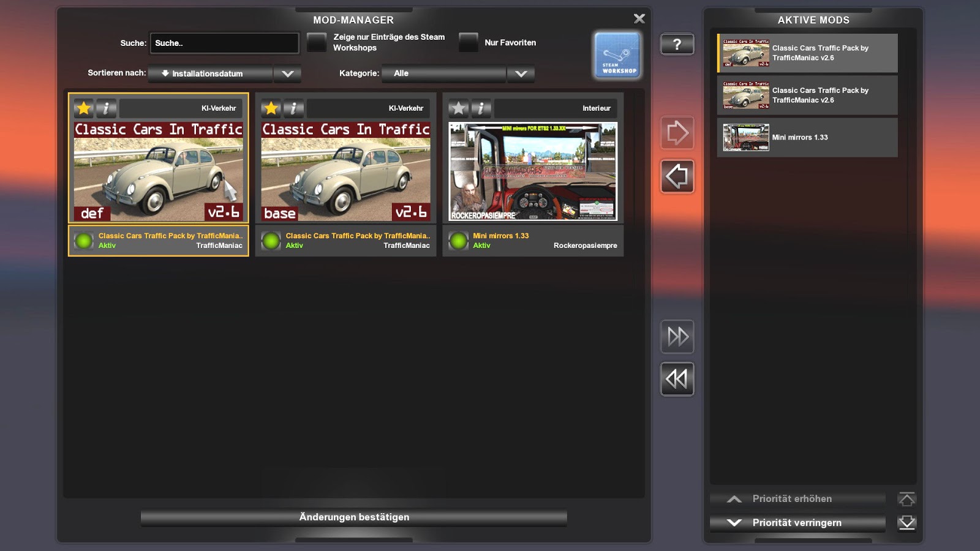Screen dimensions: 980x551
Task: Expand the sort dropdown arrow
Action: [287, 73]
